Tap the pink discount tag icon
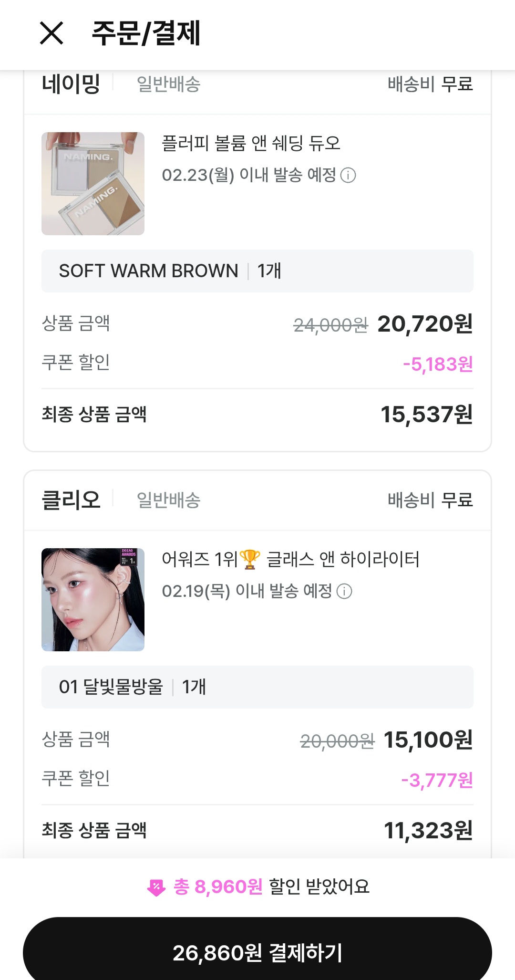The height and width of the screenshot is (980, 515). [x=156, y=887]
